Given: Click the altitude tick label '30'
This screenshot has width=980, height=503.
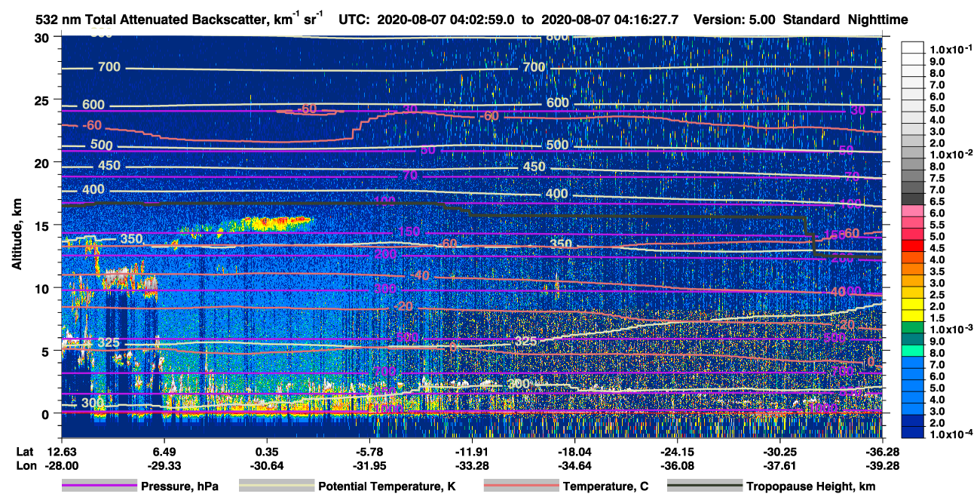Looking at the screenshot, I should click(x=43, y=37).
